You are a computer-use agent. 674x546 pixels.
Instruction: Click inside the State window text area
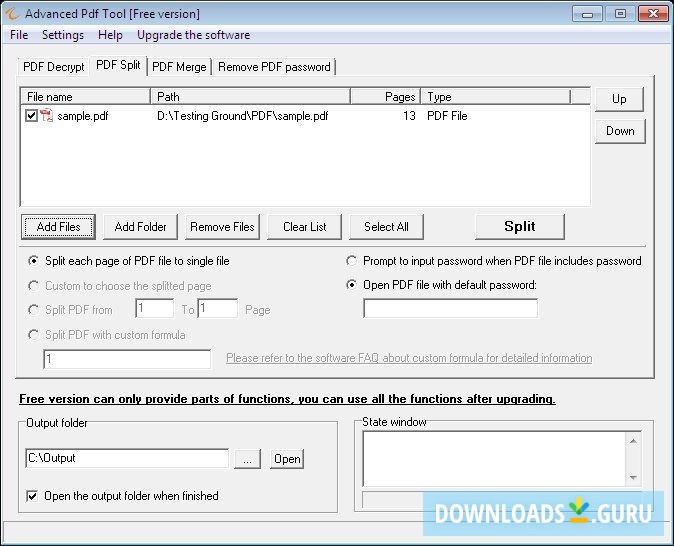(x=494, y=459)
